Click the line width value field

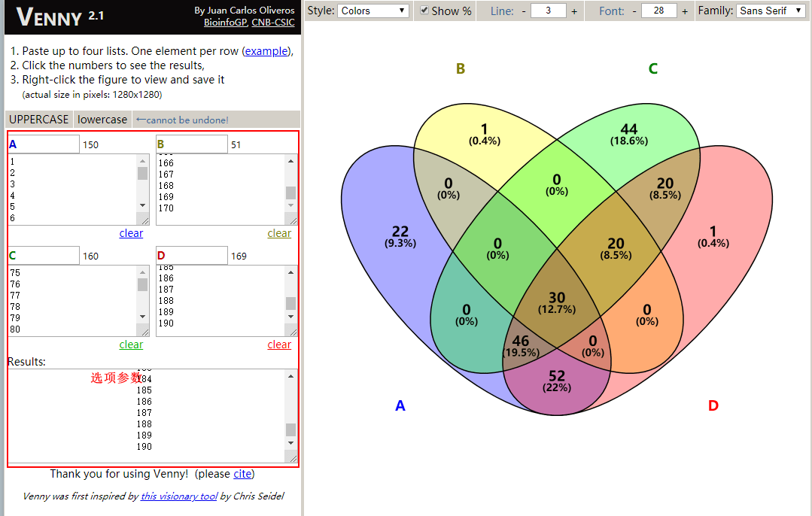549,11
